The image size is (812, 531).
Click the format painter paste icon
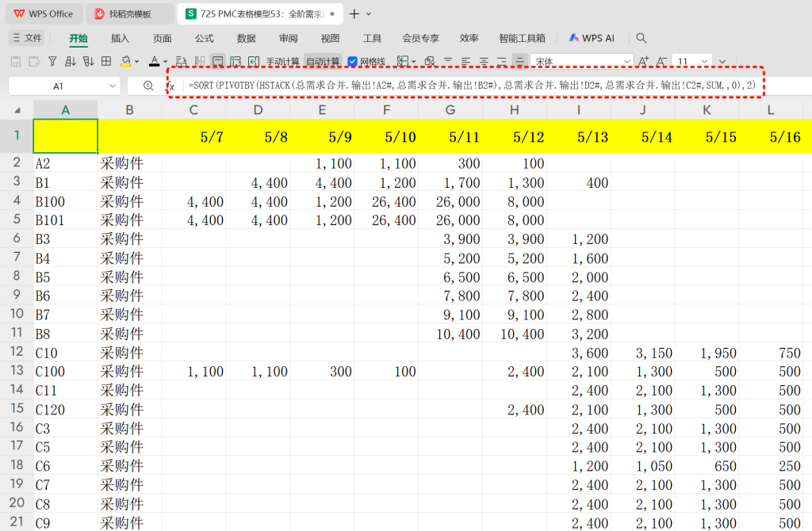point(34,62)
